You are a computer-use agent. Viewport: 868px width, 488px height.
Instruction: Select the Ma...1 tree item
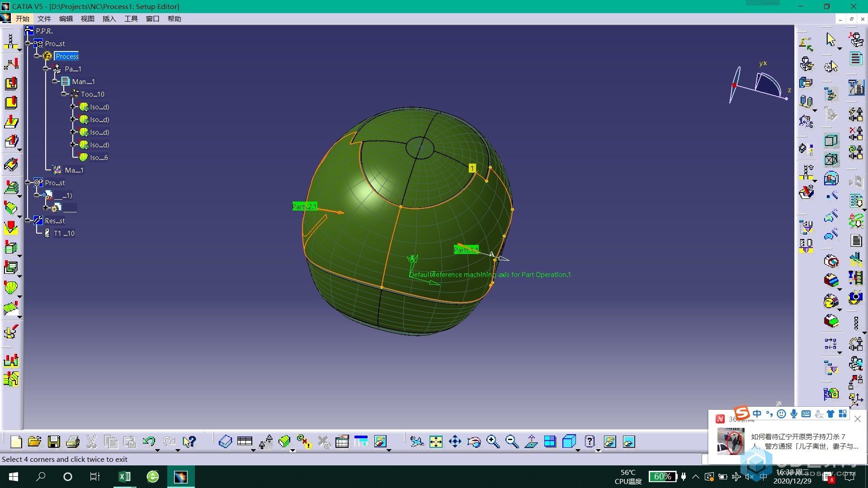point(74,170)
